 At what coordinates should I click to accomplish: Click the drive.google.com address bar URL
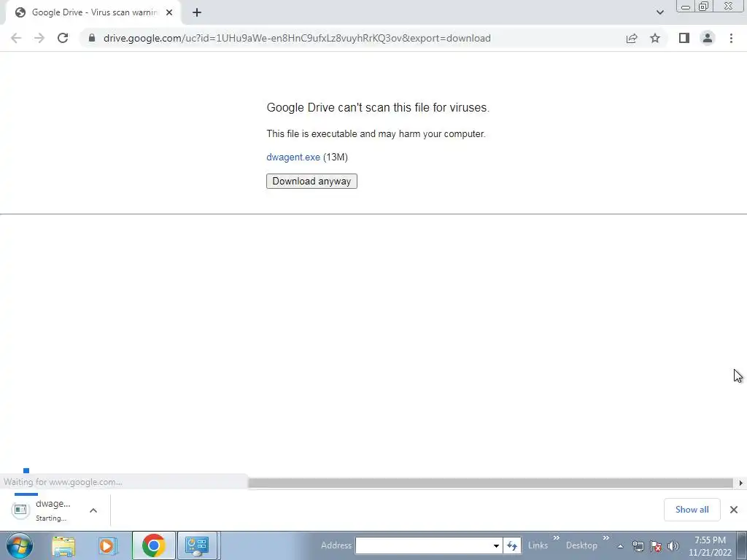[297, 38]
